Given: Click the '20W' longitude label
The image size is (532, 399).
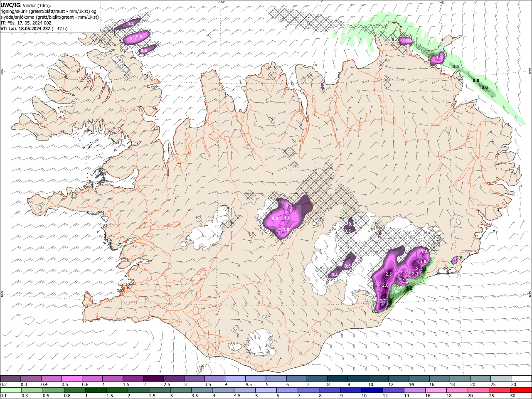Looking at the screenshot, I should pyautogui.click(x=221, y=2).
